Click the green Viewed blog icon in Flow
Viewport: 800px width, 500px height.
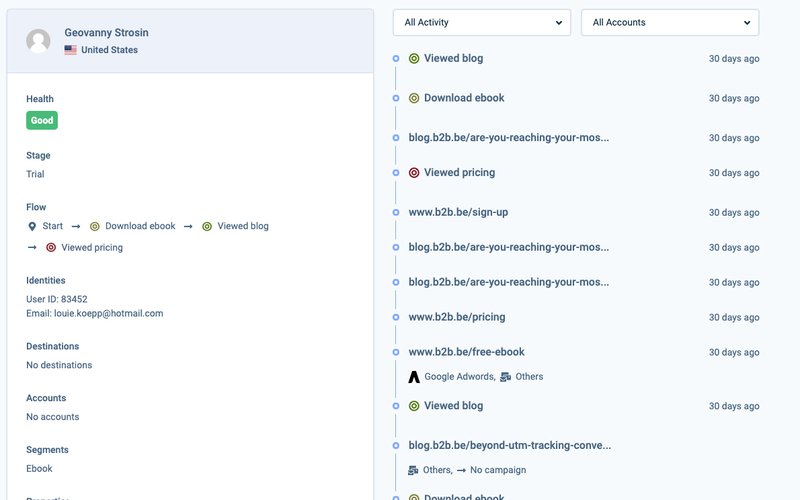(x=207, y=226)
